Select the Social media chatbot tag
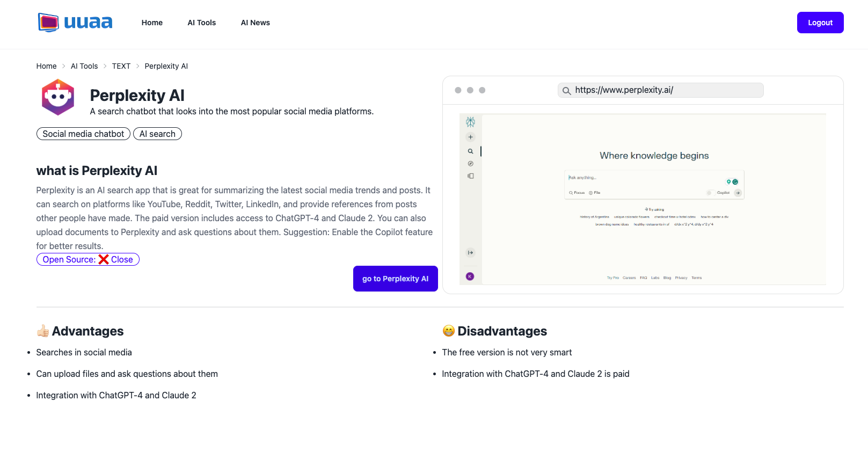The width and height of the screenshot is (868, 459). 83,134
